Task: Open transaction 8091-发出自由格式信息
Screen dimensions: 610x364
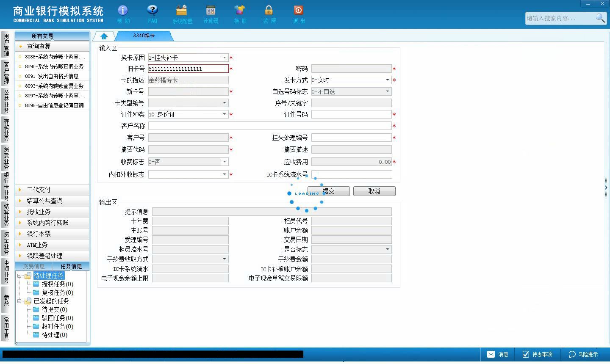Action: (x=53, y=76)
